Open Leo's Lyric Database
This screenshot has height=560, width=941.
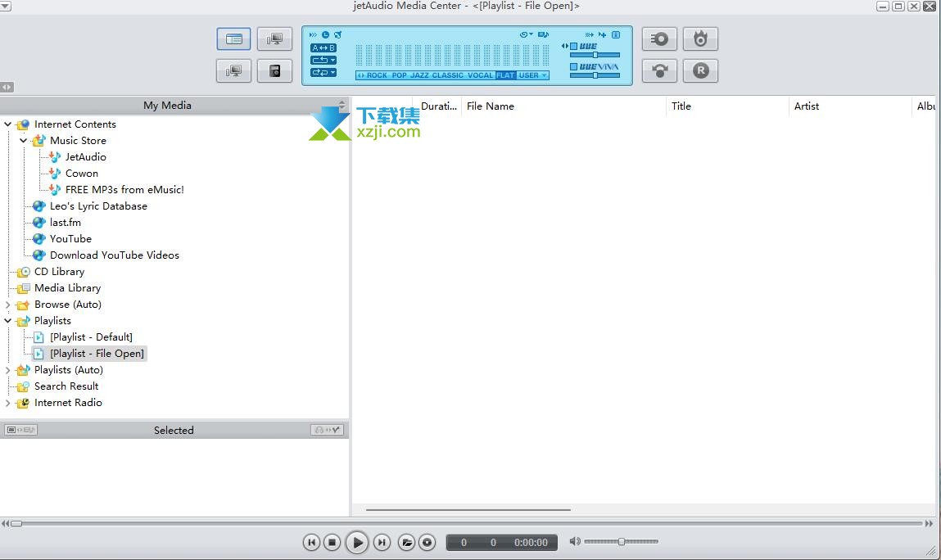click(98, 205)
